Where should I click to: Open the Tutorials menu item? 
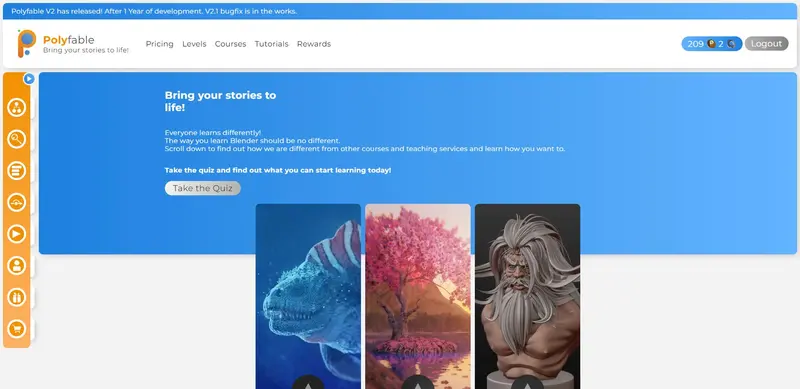271,44
